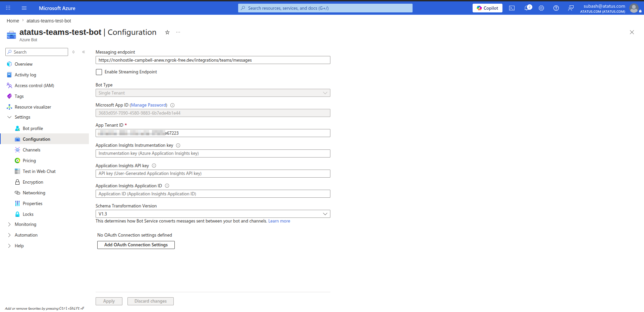Open the more options ellipsis near the title
The height and width of the screenshot is (312, 644).
[x=178, y=32]
